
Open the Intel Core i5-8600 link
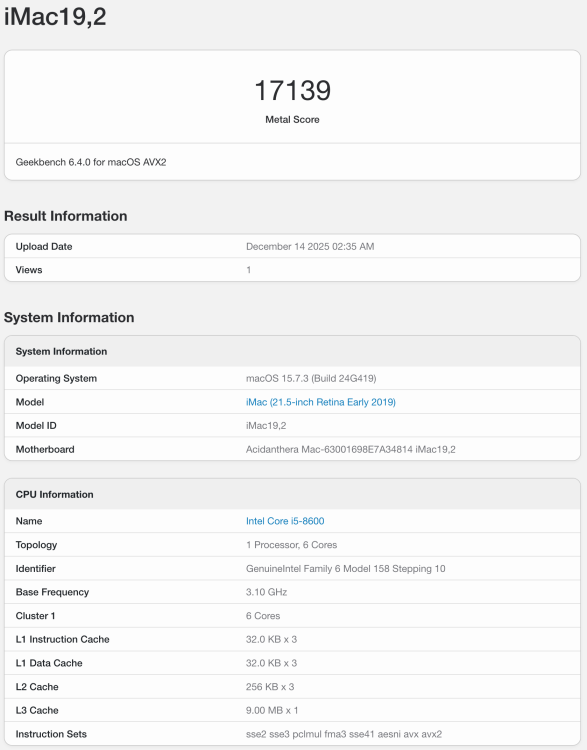285,521
